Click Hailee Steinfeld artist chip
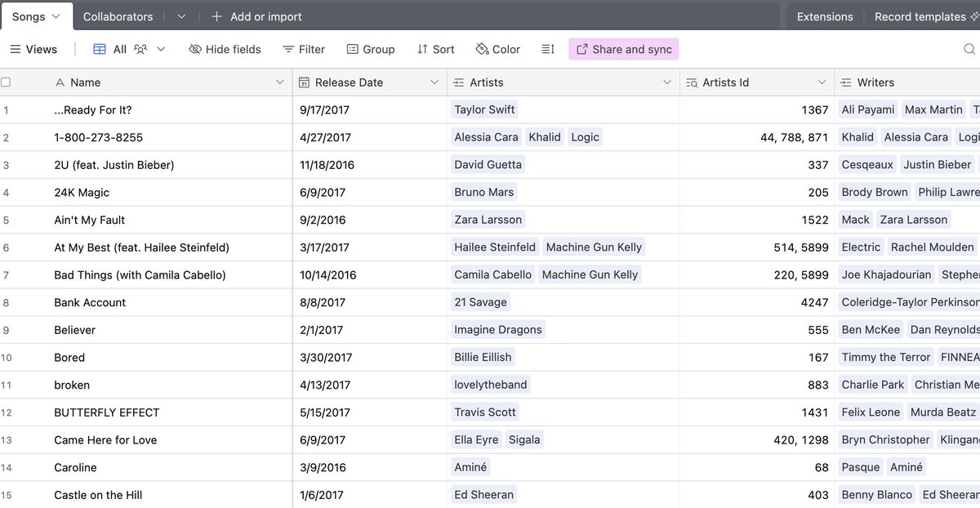The image size is (980, 508). coord(495,247)
